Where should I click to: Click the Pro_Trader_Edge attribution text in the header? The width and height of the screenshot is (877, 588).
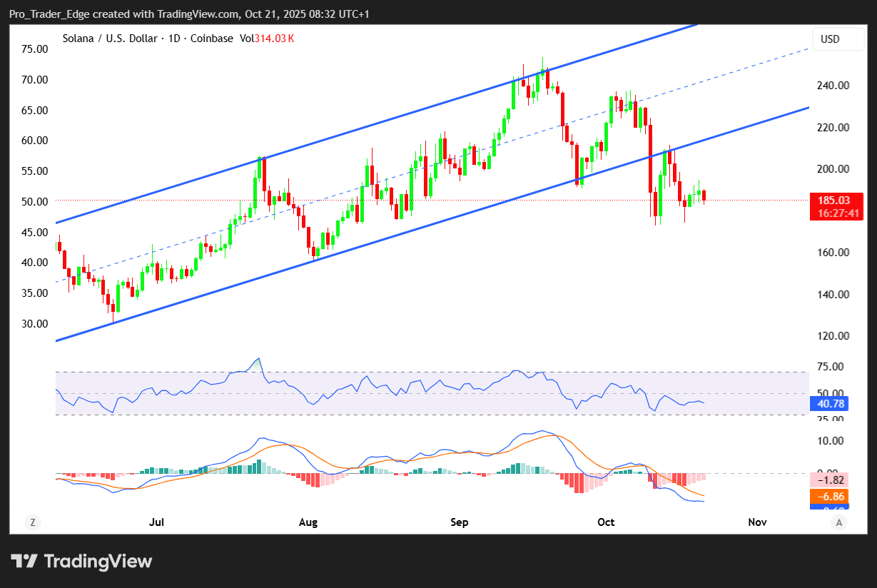pyautogui.click(x=47, y=14)
